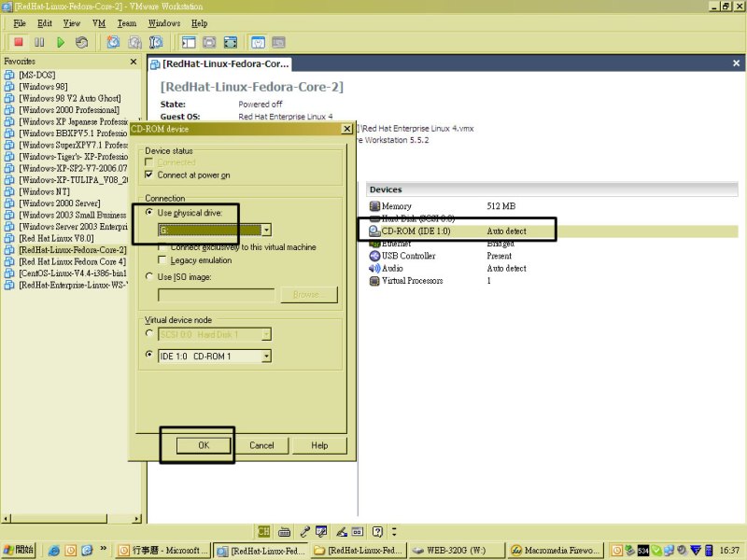This screenshot has height=560, width=747.
Task: Click the Browse button for the ISO image
Action: click(x=309, y=295)
